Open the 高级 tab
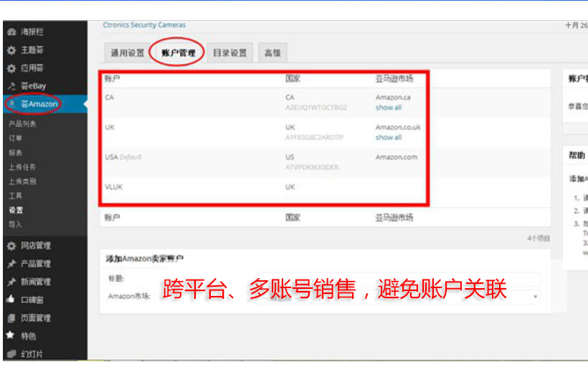Viewport: 588px width, 367px height. 272,53
